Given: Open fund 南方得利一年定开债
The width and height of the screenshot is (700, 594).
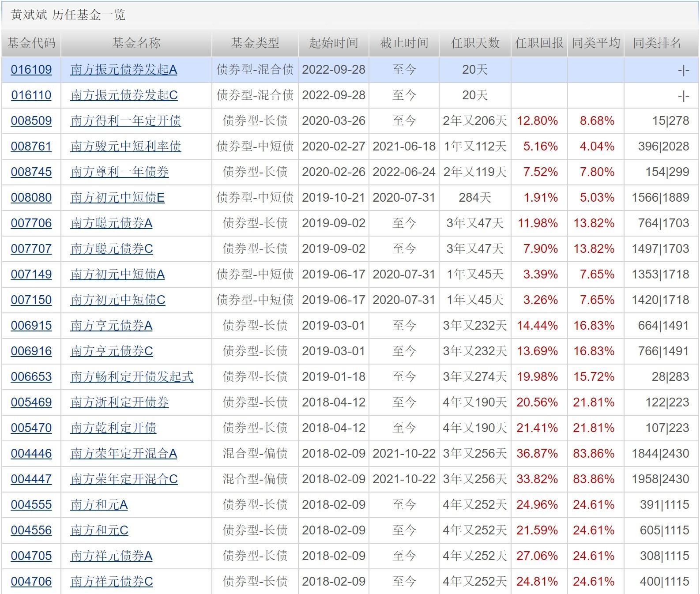Looking at the screenshot, I should pyautogui.click(x=126, y=121).
